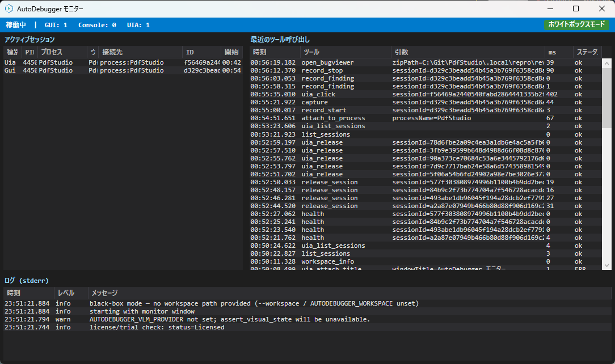Select the uia_release row at 00:52:59.197
615x364 pixels.
point(426,143)
